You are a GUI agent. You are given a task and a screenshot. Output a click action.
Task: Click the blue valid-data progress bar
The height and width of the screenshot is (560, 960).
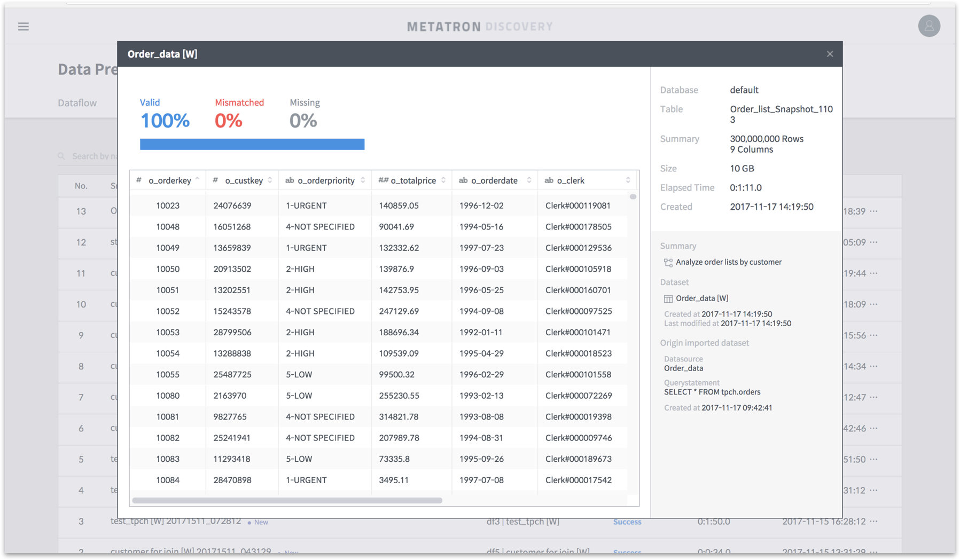click(x=252, y=144)
